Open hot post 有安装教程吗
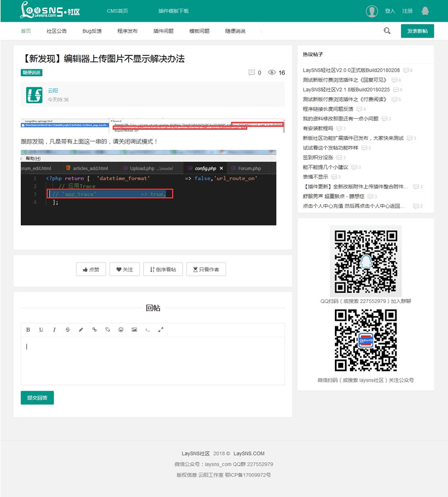 pos(318,128)
